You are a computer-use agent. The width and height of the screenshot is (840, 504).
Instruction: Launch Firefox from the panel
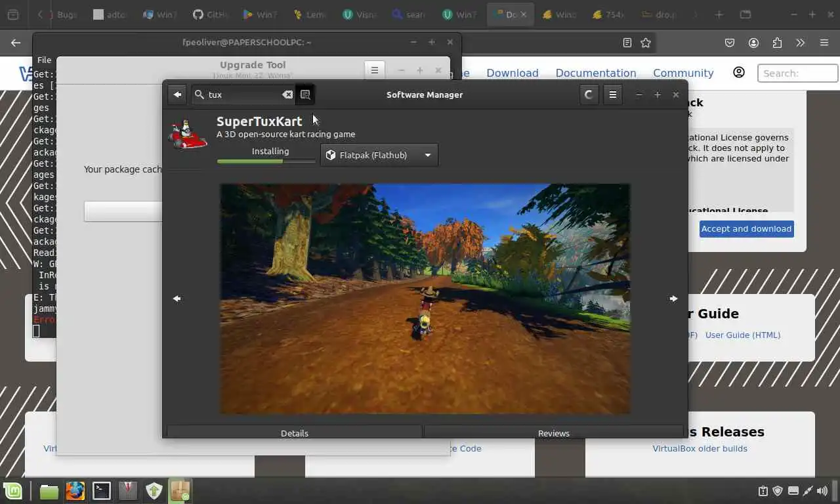(x=75, y=491)
